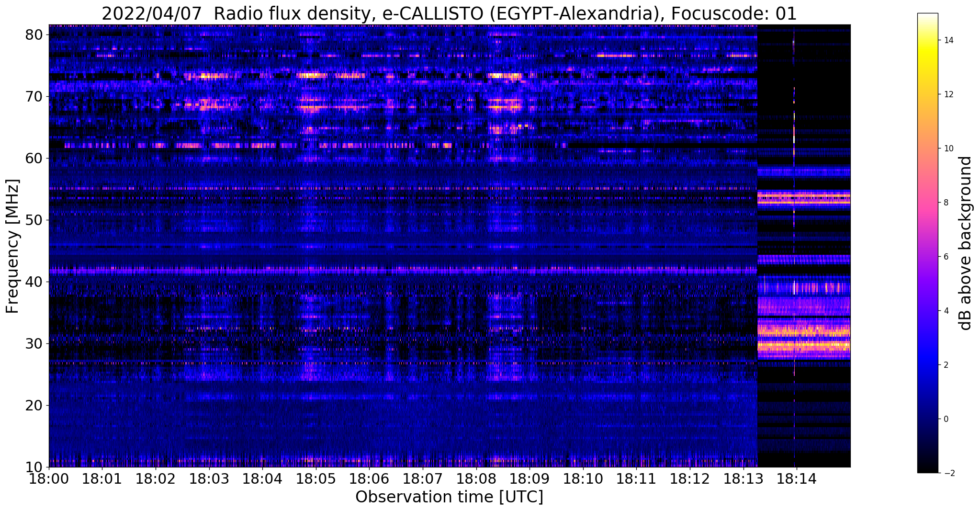This screenshot has height=511, width=980.
Task: Click the 18:01 time tick label
Action: [102, 478]
